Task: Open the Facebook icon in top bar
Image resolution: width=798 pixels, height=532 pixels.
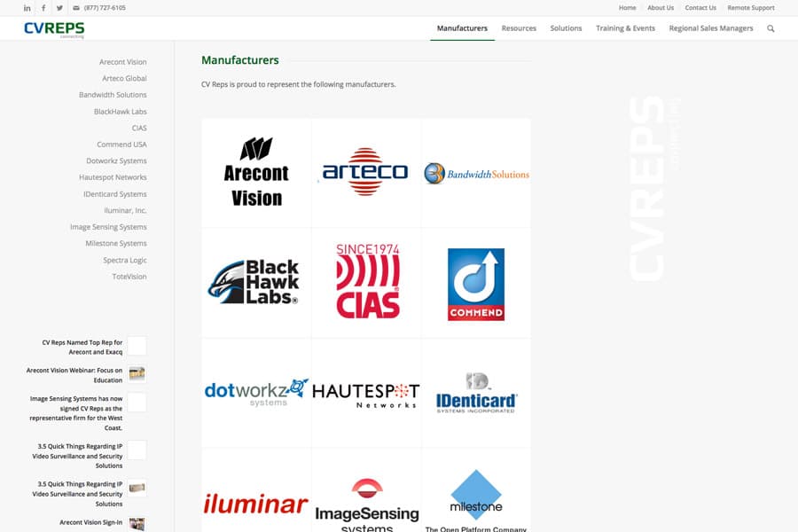Action: 43,8
